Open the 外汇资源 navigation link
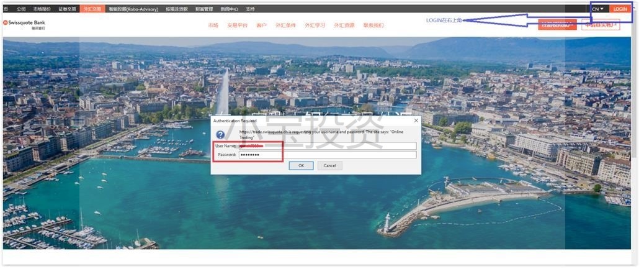Image resolution: width=644 pixels, height=274 pixels. coord(344,25)
